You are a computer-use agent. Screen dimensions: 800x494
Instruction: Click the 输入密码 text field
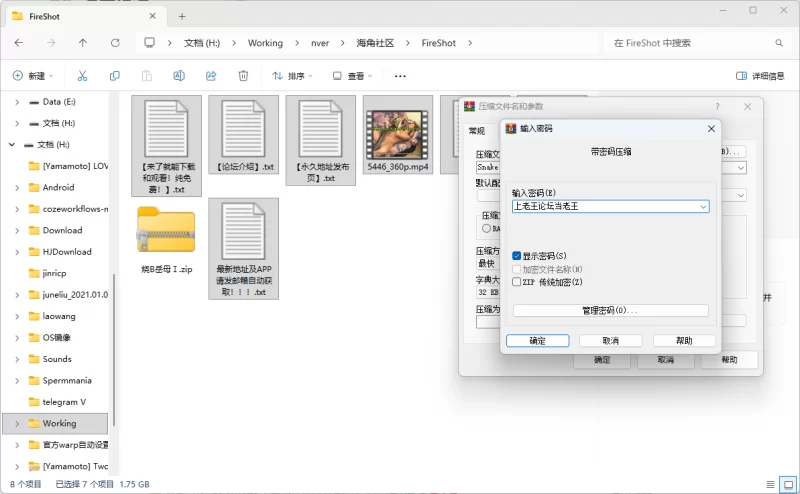[603, 207]
